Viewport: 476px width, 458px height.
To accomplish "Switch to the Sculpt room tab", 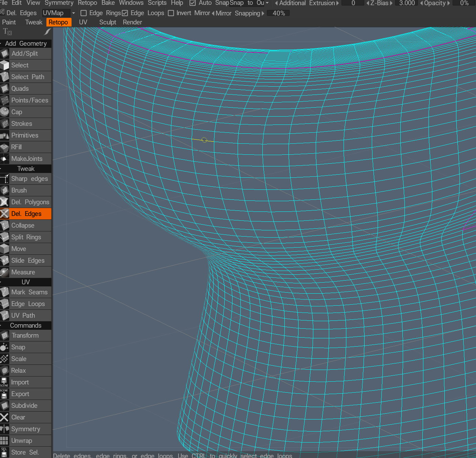I will pyautogui.click(x=108, y=22).
